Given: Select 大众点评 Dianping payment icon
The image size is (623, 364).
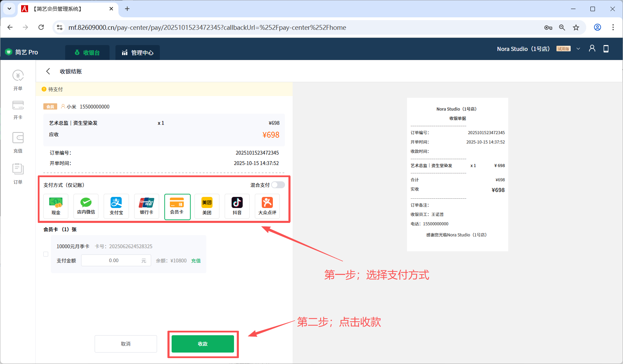Looking at the screenshot, I should click(x=267, y=206).
